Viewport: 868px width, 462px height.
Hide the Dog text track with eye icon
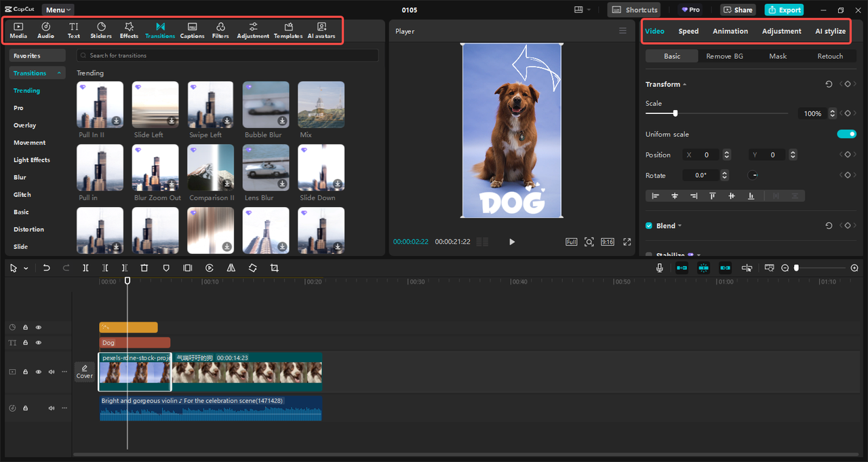[39, 343]
